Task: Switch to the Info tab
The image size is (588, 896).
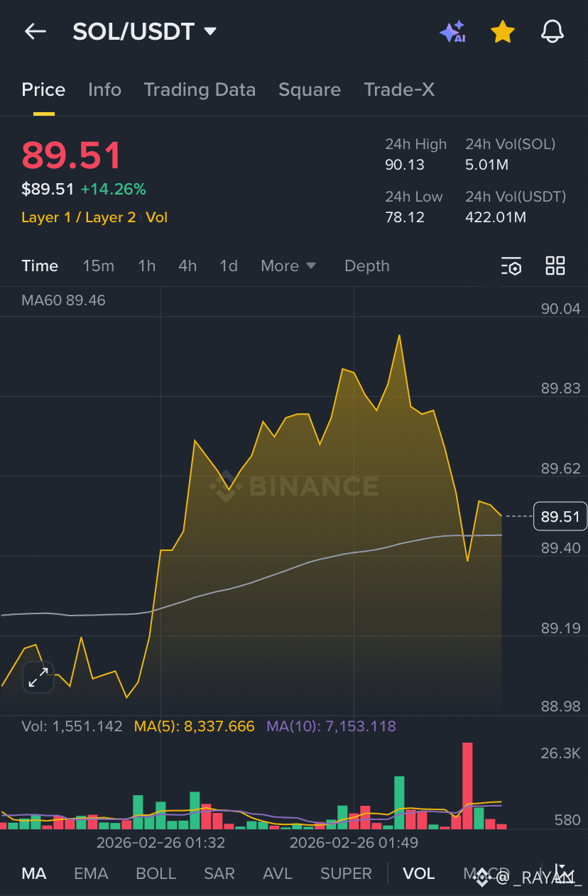Action: click(x=104, y=89)
